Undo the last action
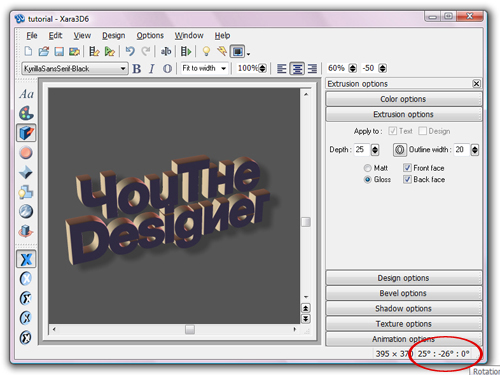The height and width of the screenshot is (375, 500). tap(130, 51)
